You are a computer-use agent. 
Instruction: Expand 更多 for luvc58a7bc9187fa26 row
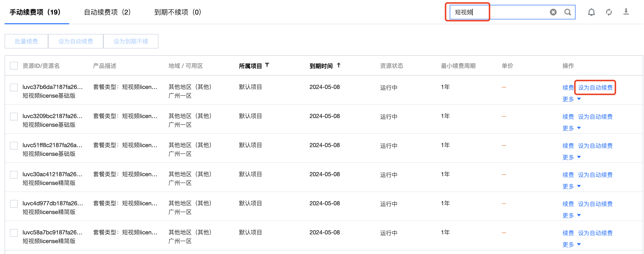pos(571,245)
